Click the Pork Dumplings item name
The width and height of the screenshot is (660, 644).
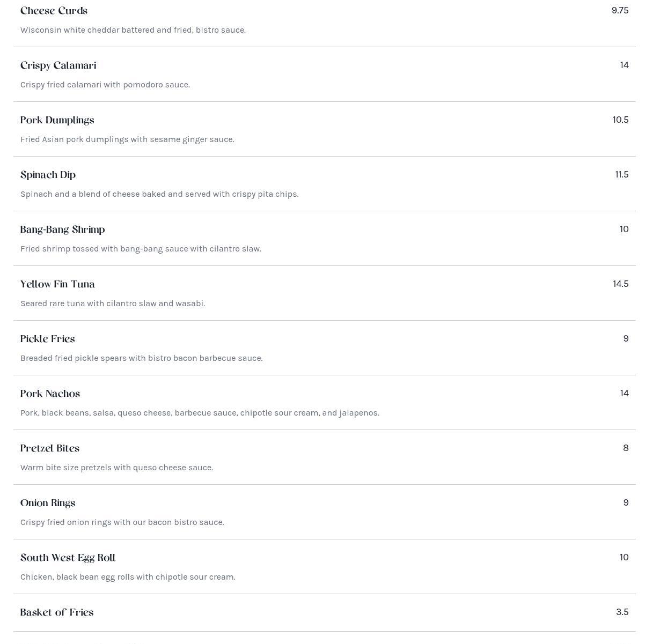pos(57,121)
